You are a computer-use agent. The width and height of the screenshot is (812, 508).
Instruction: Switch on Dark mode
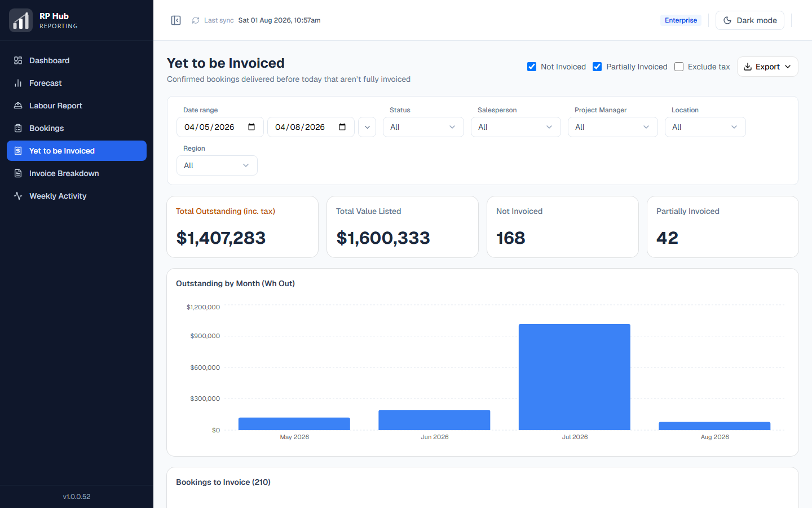[750, 20]
